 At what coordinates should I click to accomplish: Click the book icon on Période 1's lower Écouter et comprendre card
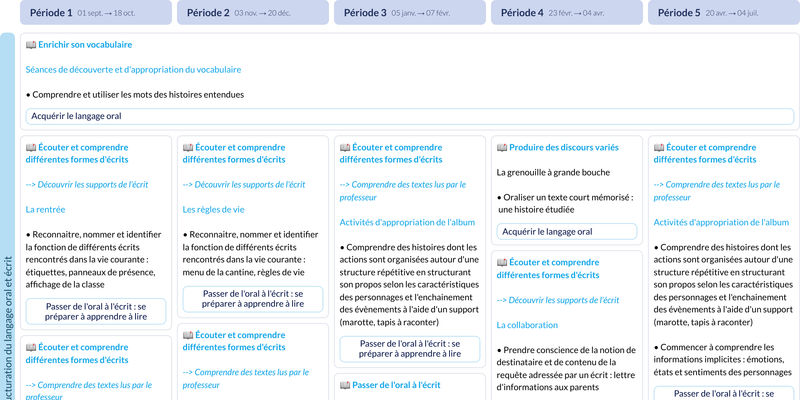pyautogui.click(x=31, y=347)
